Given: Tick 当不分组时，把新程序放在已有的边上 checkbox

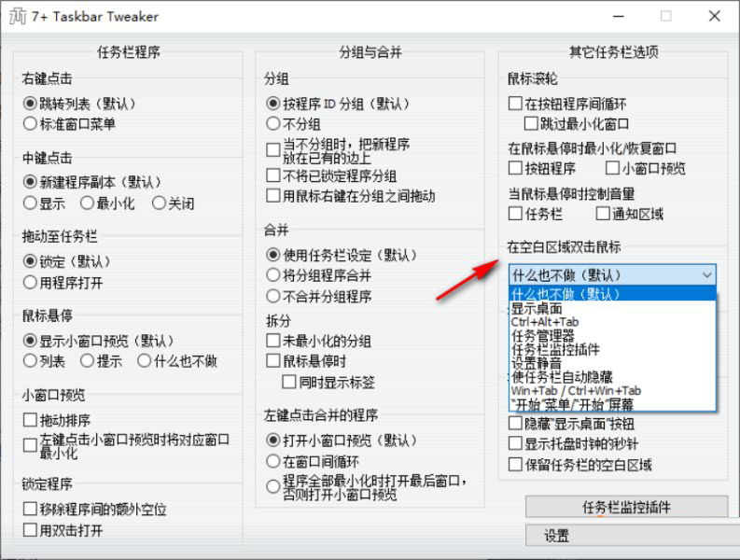Looking at the screenshot, I should (x=272, y=150).
